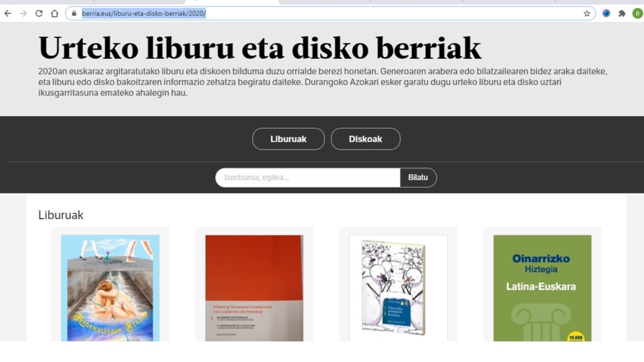
Task: Reload the page with the refresh icon
Action: (x=39, y=14)
